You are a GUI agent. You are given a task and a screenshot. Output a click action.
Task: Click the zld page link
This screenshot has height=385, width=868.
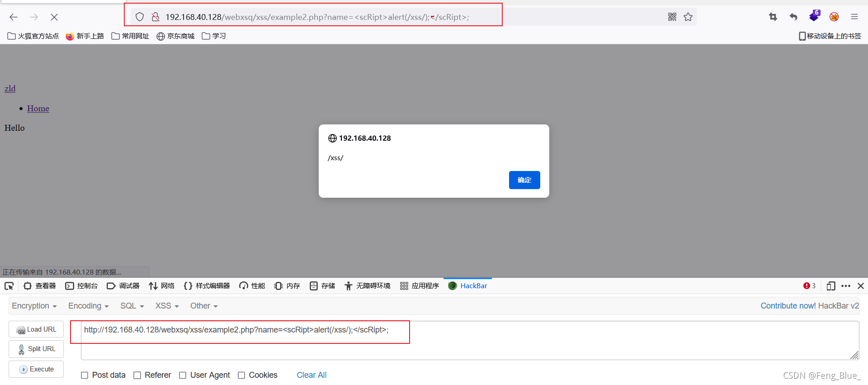[x=10, y=89]
